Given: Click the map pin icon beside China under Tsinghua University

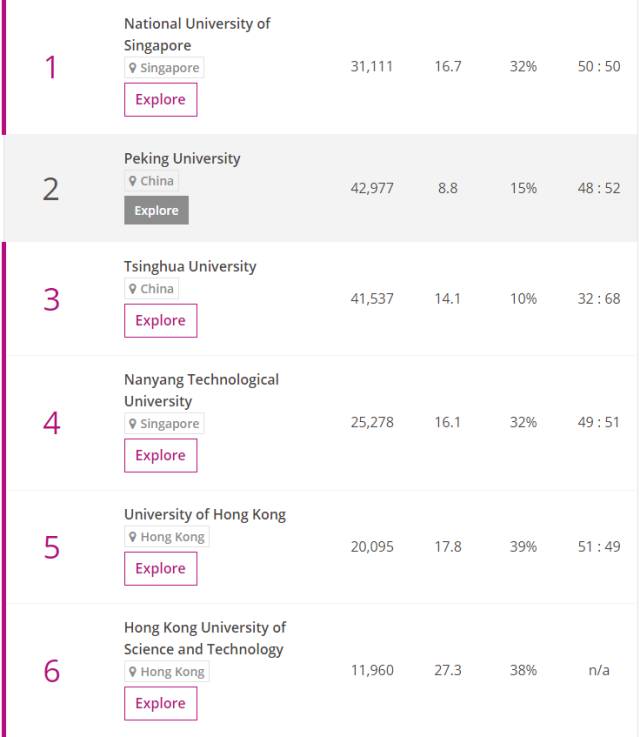Looking at the screenshot, I should pos(132,289).
